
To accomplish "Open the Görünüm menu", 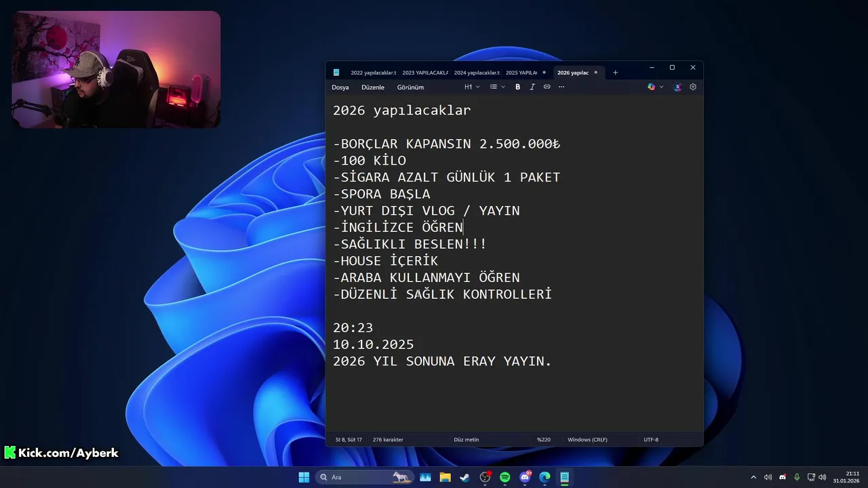I will (x=410, y=87).
